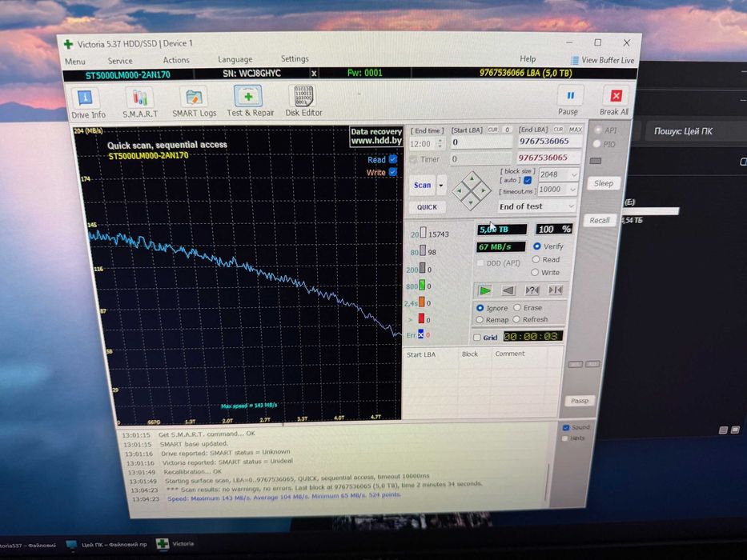
Task: Click the Passp button
Action: pyautogui.click(x=580, y=401)
